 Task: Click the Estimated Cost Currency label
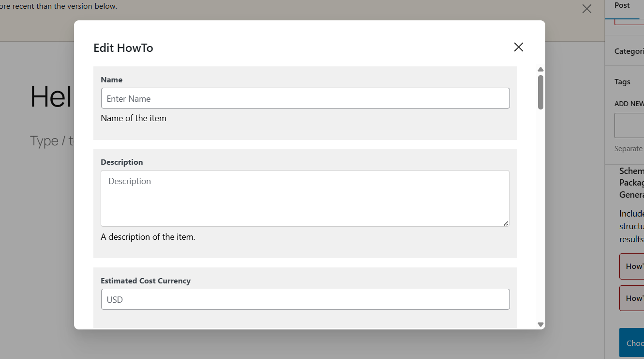tap(146, 281)
